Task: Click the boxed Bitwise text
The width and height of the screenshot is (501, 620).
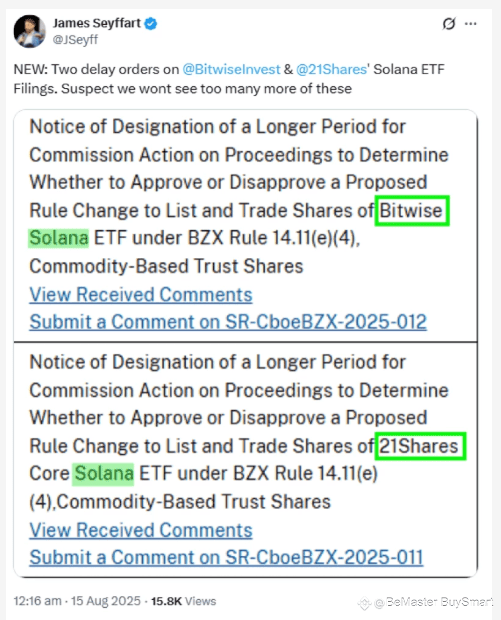Action: pos(412,210)
